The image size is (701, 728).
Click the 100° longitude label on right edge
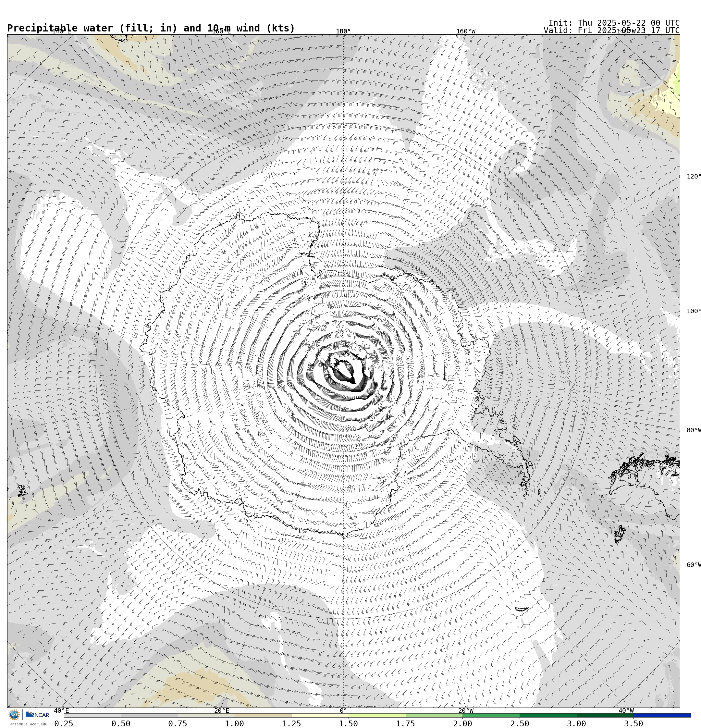click(694, 311)
